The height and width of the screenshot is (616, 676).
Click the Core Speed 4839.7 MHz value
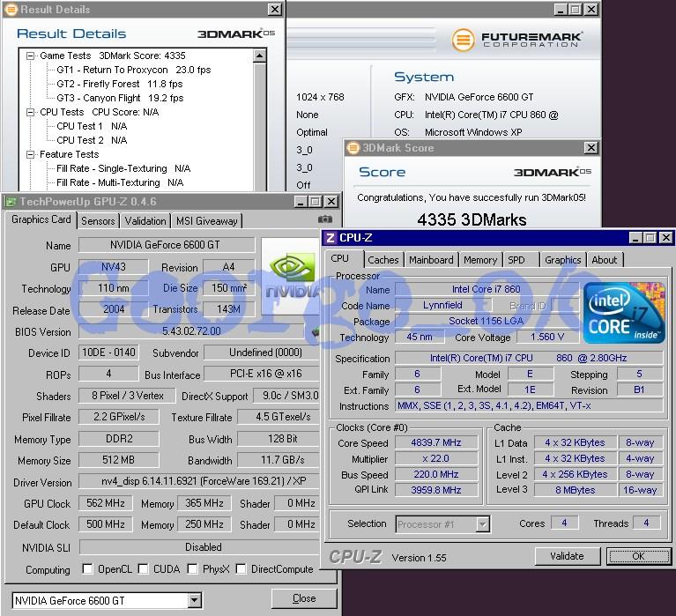[x=436, y=442]
